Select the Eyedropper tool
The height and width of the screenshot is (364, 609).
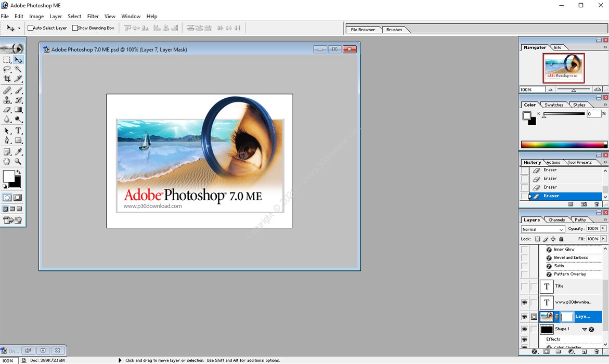coord(18,152)
